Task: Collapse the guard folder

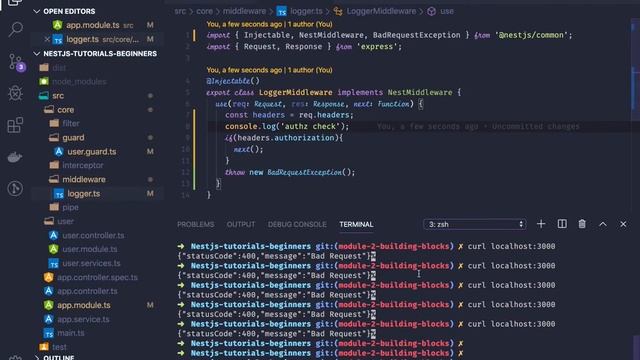Action: pyautogui.click(x=73, y=138)
